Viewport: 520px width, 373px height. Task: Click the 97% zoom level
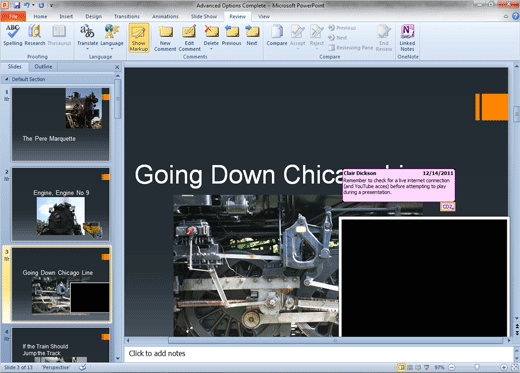tap(439, 367)
